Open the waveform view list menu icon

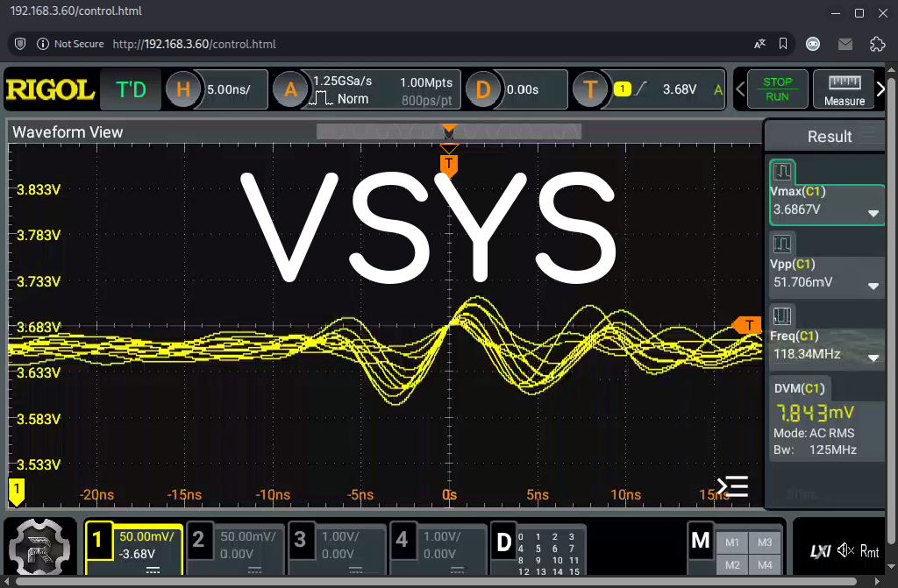pos(733,486)
